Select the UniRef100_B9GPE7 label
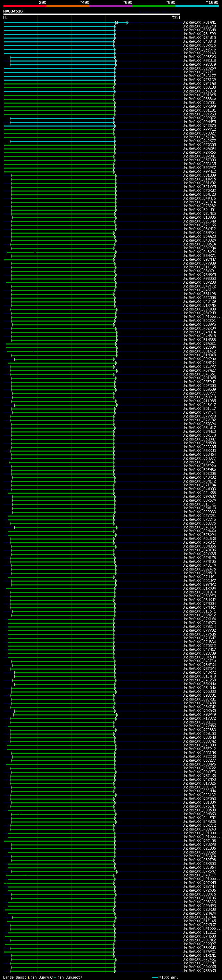This screenshot has width=222, height=980. click(199, 168)
